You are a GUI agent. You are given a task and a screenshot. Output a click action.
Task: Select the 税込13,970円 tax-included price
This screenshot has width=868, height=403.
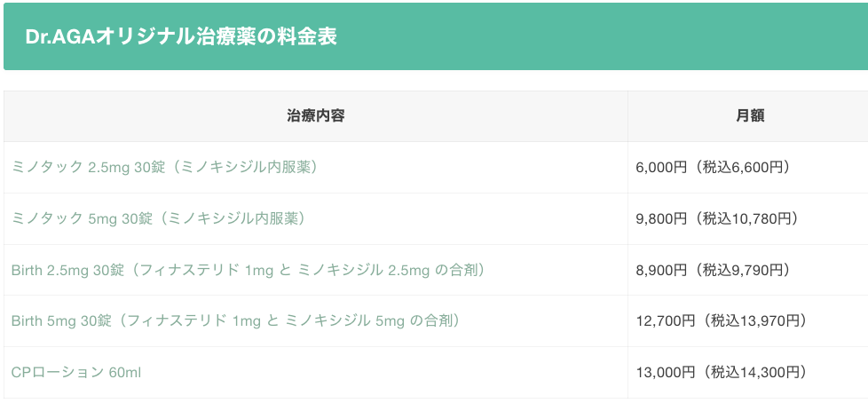(755, 321)
